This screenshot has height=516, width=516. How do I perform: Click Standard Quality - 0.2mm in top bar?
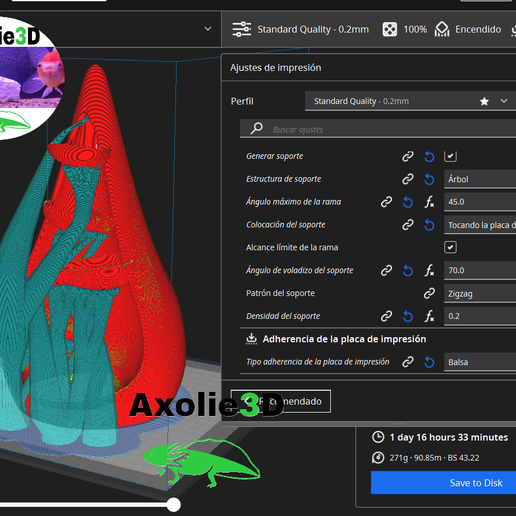[313, 29]
